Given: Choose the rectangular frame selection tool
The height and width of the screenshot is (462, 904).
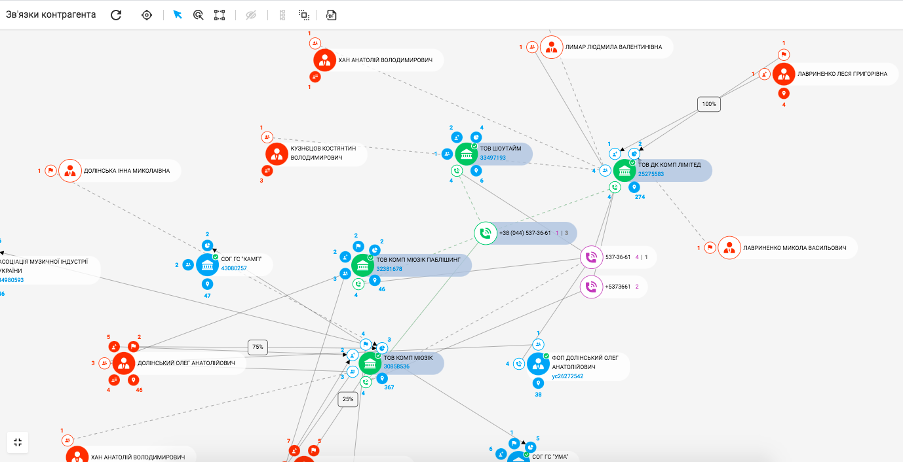Looking at the screenshot, I should 219,15.
